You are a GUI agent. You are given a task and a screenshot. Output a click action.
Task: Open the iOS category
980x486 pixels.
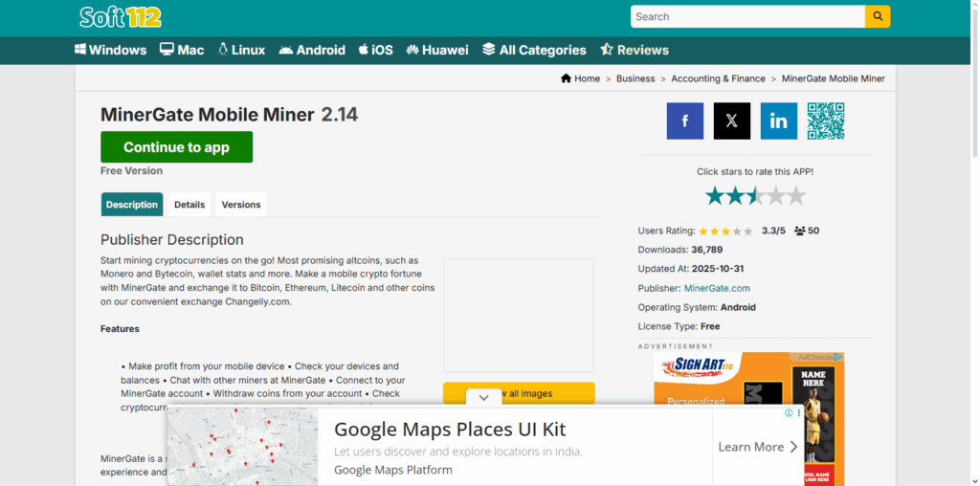tap(375, 50)
